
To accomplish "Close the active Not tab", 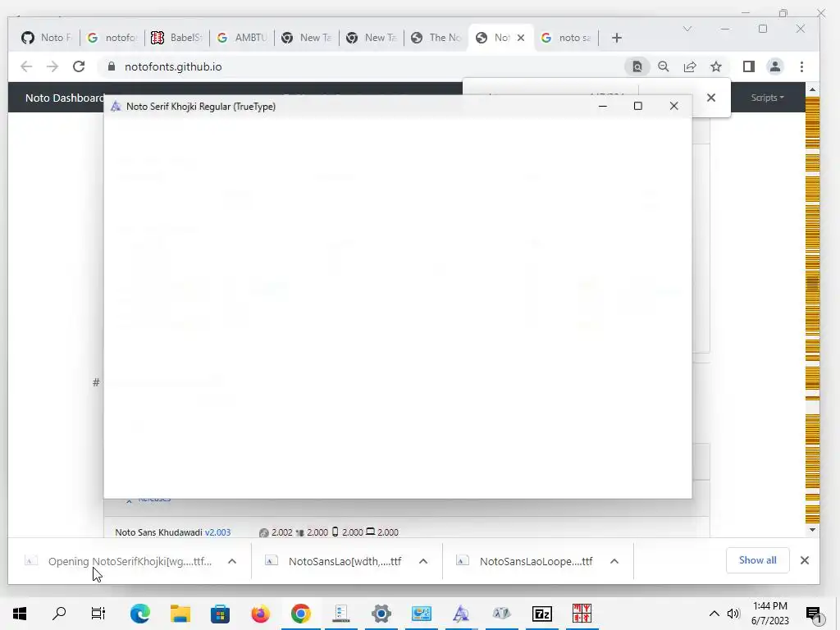I will point(521,38).
